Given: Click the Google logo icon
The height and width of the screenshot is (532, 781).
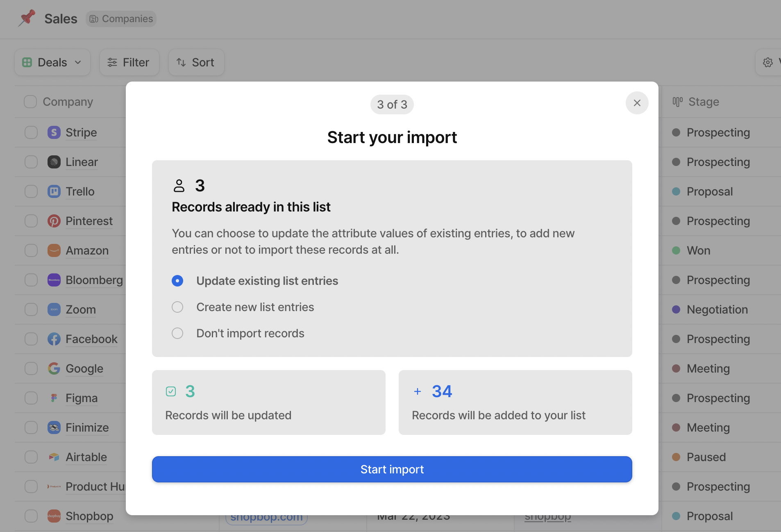Looking at the screenshot, I should (54, 368).
